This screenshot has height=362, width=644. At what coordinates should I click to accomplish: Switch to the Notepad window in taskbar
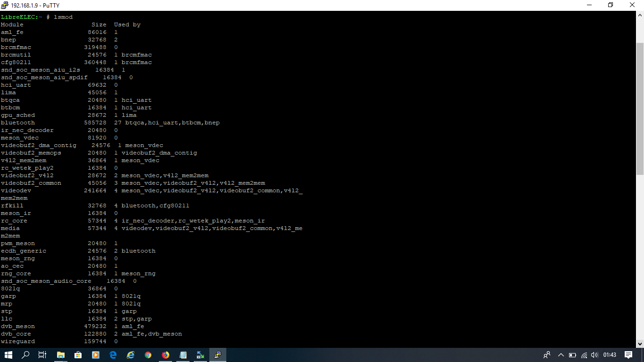click(183, 355)
